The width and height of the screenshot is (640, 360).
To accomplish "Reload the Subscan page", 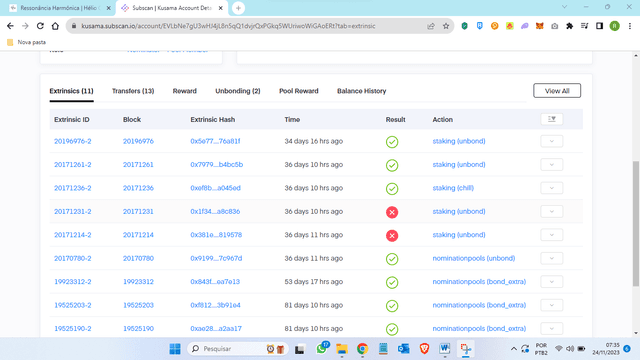I will pos(40,26).
